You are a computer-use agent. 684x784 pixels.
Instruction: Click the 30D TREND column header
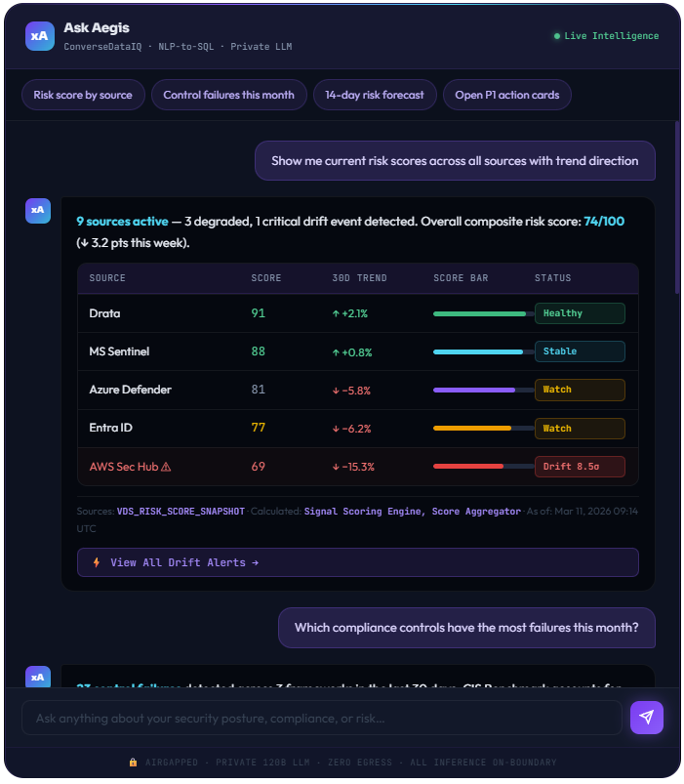[360, 278]
